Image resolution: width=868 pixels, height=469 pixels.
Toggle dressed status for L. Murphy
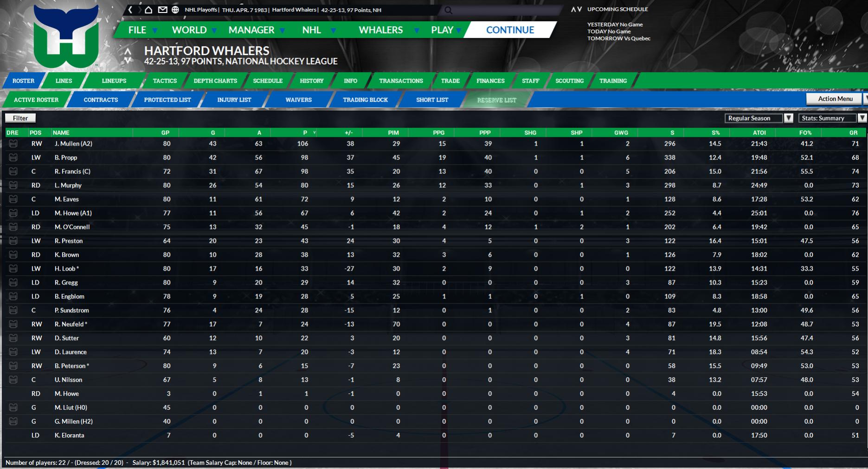tap(13, 185)
